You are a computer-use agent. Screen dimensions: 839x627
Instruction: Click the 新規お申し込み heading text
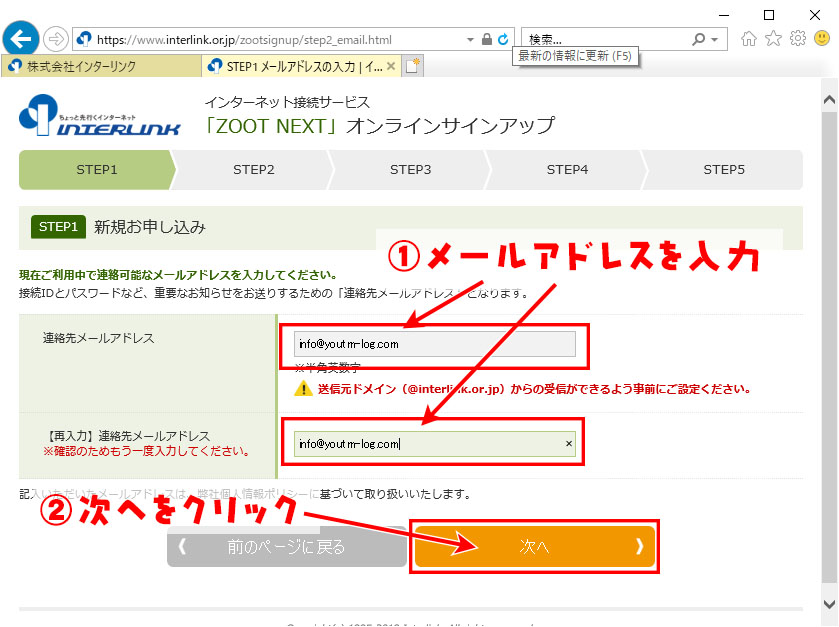[x=150, y=227]
